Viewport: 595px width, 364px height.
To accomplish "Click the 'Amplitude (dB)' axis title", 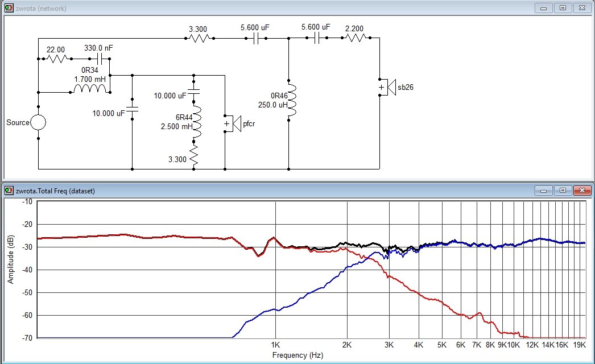I will (11, 259).
